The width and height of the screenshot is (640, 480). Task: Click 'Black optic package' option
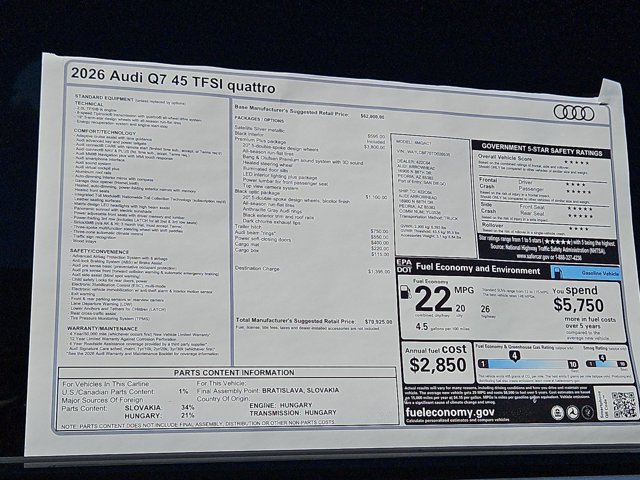257,192
